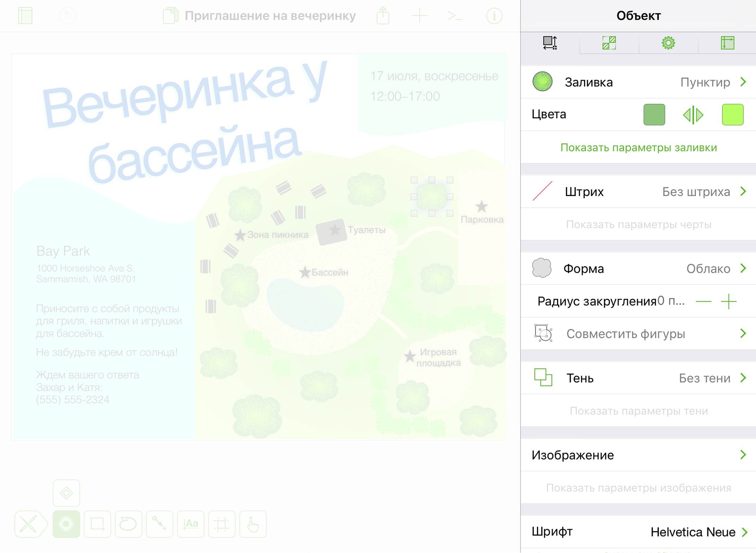
Task: Select the Игровая площадка label
Action: tap(438, 357)
